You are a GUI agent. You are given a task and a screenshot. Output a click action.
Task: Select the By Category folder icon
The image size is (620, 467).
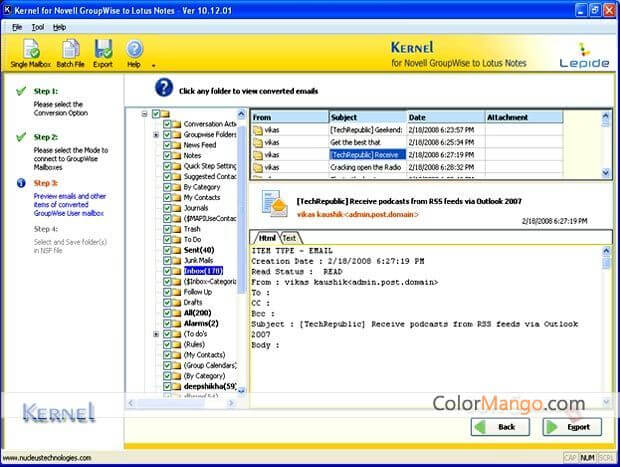click(176, 187)
